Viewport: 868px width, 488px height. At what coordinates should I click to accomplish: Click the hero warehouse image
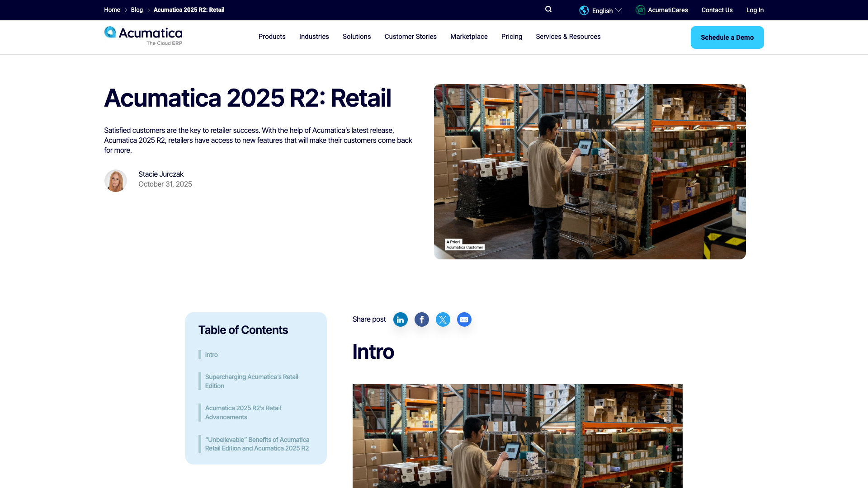click(x=590, y=172)
